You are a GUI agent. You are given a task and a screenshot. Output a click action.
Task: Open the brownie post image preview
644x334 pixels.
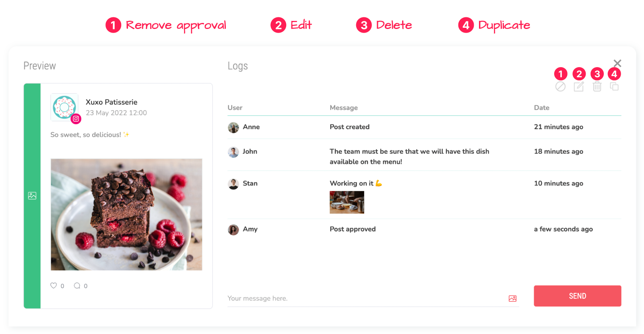click(126, 214)
